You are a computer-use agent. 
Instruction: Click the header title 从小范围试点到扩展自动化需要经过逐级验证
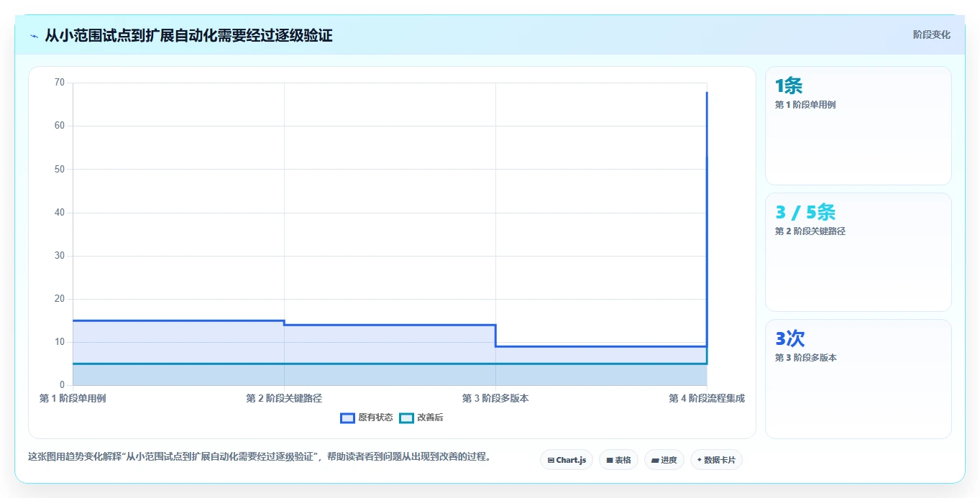coord(188,35)
